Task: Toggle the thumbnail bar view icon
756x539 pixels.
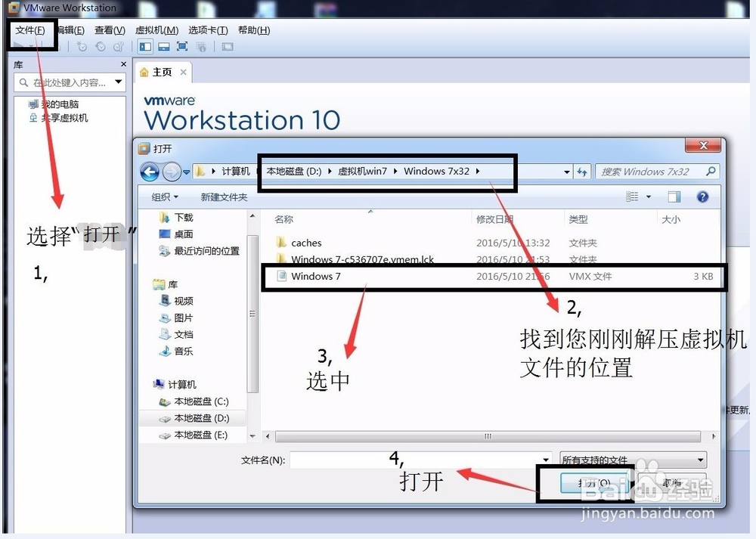Action: click(164, 47)
